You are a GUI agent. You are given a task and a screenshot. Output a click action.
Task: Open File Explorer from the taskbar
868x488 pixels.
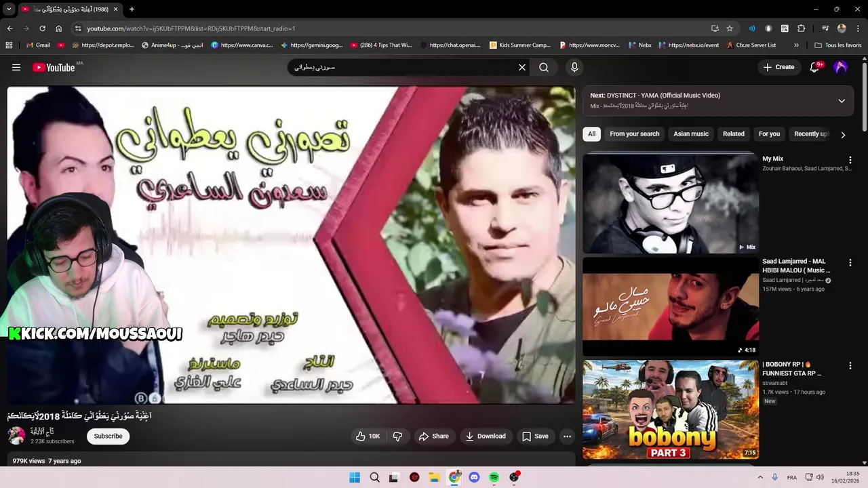[x=434, y=477]
